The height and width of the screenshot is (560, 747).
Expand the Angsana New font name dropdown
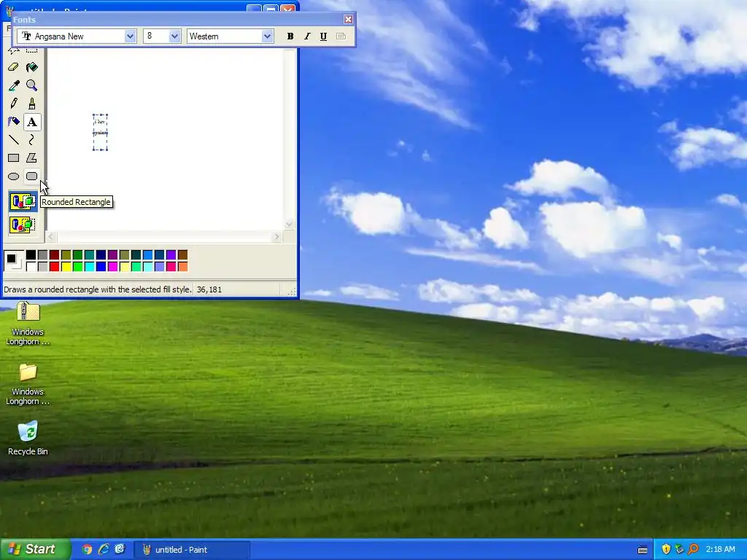[x=130, y=36]
